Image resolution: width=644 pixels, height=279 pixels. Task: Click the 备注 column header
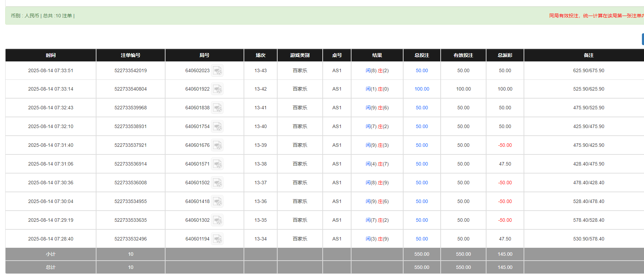coord(588,55)
